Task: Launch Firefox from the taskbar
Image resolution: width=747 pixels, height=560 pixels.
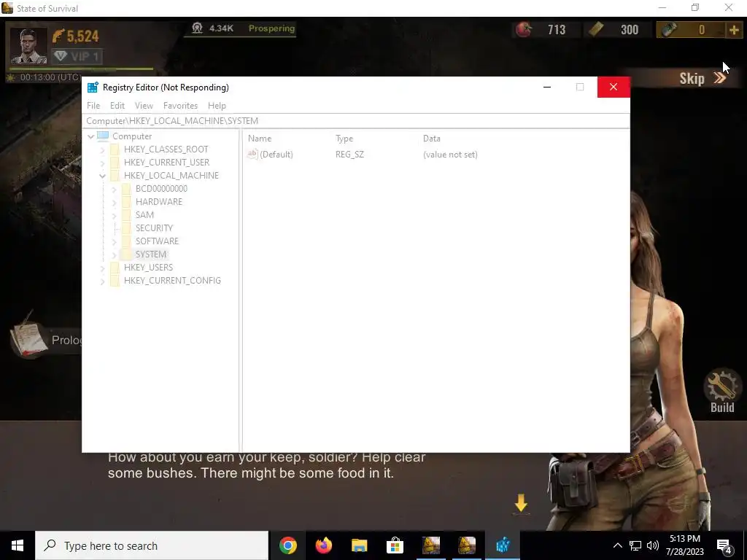Action: pyautogui.click(x=324, y=545)
